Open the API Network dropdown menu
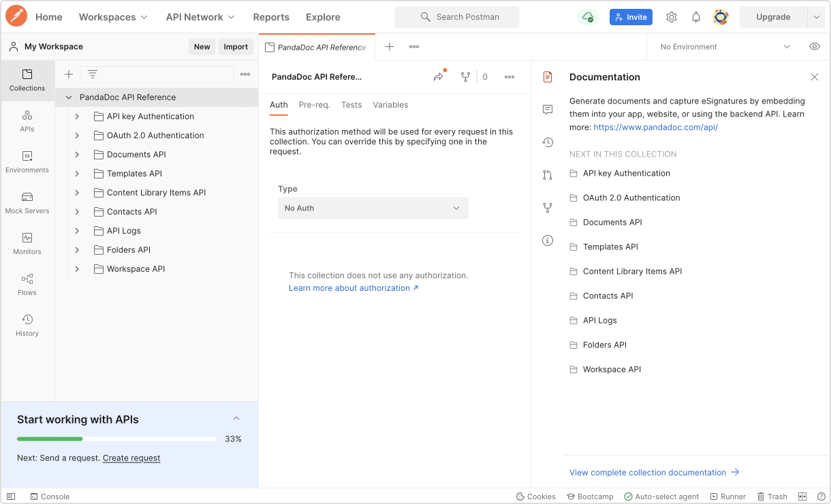 click(200, 17)
